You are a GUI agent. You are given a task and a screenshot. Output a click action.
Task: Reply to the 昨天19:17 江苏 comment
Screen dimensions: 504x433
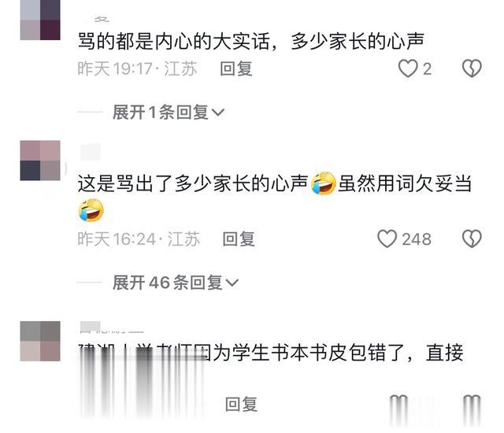point(236,68)
